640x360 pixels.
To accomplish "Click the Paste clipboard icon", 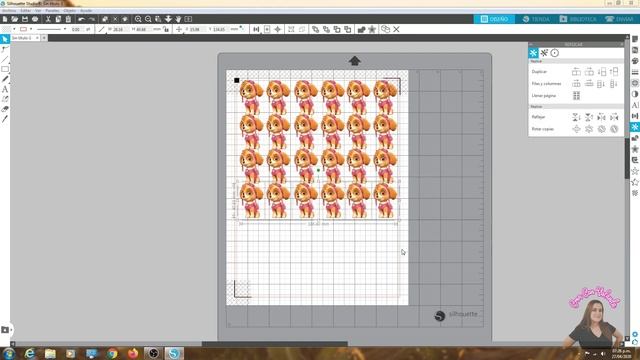I will point(68,19).
